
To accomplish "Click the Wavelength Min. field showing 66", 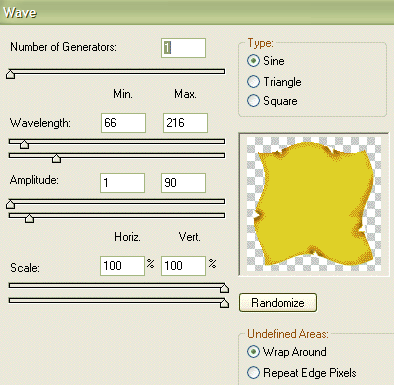I will [x=123, y=123].
